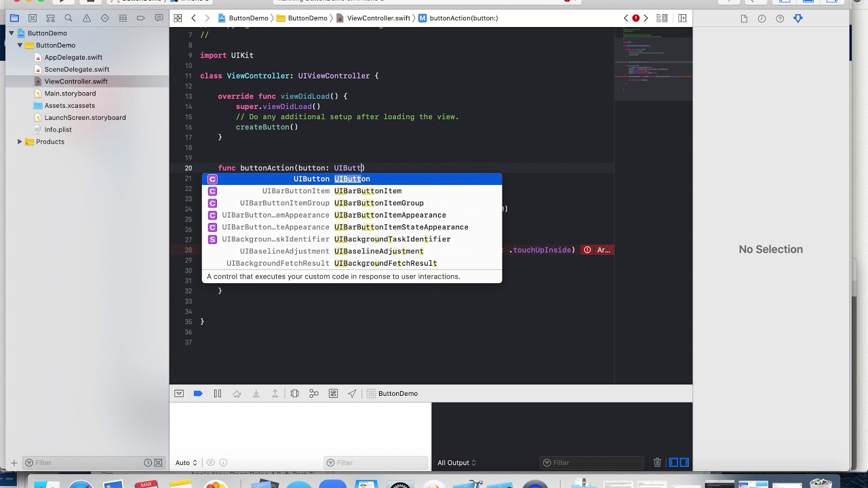
Task: Choose UIBackgroundFetchResult suggestion
Action: point(352,264)
